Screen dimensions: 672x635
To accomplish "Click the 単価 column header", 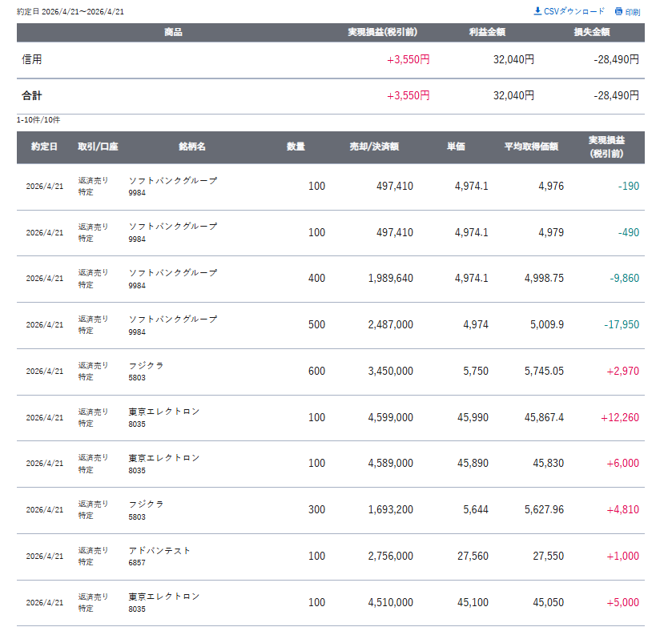I will (456, 147).
